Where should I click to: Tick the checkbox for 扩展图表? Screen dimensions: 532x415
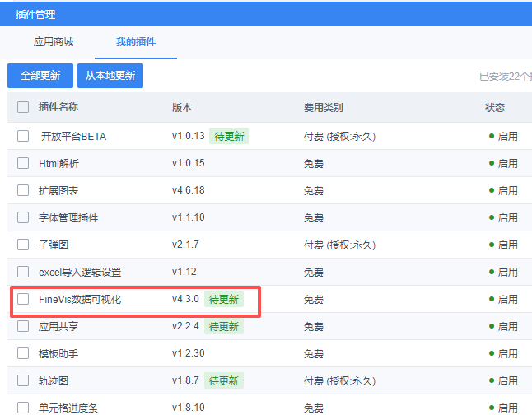pos(23,190)
